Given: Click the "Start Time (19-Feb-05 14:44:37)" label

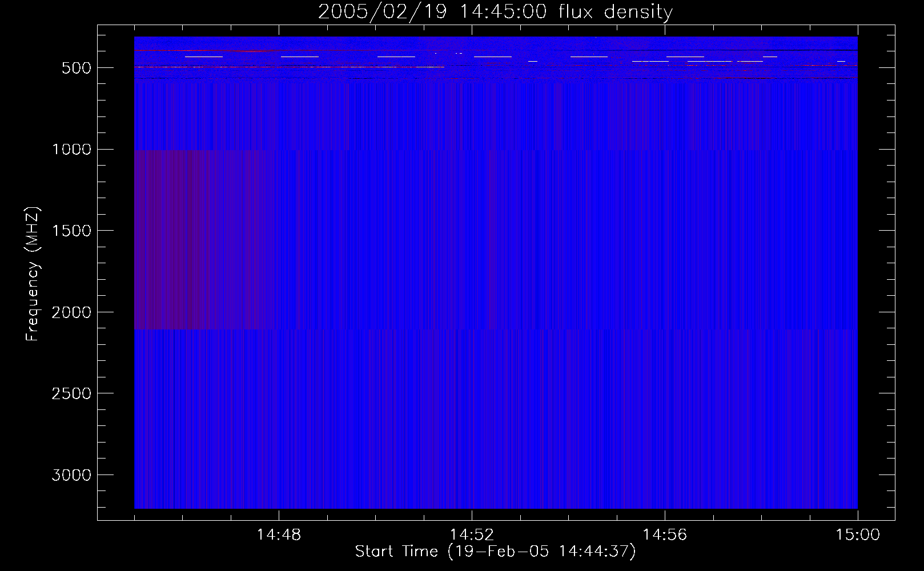Looking at the screenshot, I should [x=495, y=552].
